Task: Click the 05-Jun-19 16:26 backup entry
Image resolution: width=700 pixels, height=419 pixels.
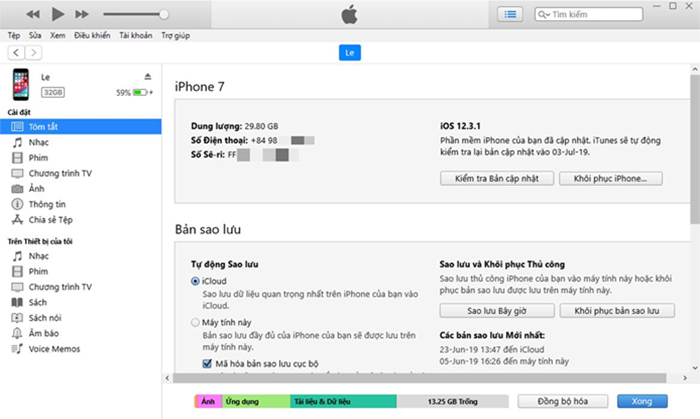Action: click(x=504, y=361)
